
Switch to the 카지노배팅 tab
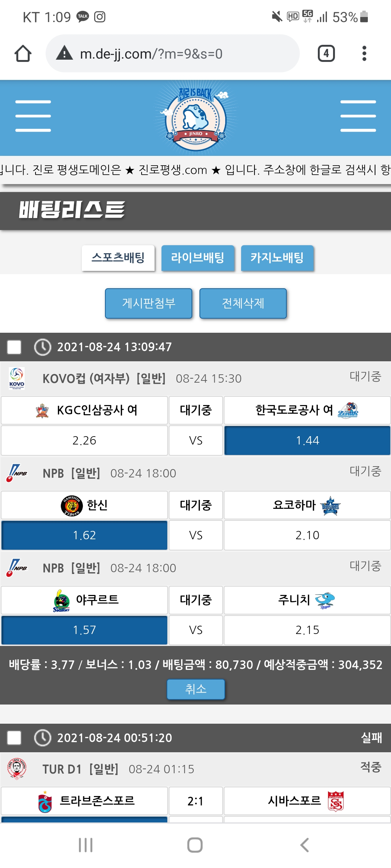pyautogui.click(x=277, y=258)
